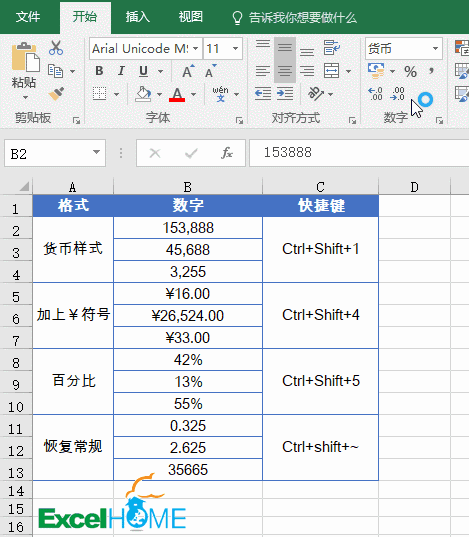The height and width of the screenshot is (537, 469).
Task: Switch to 开始 tab
Action: 85,17
